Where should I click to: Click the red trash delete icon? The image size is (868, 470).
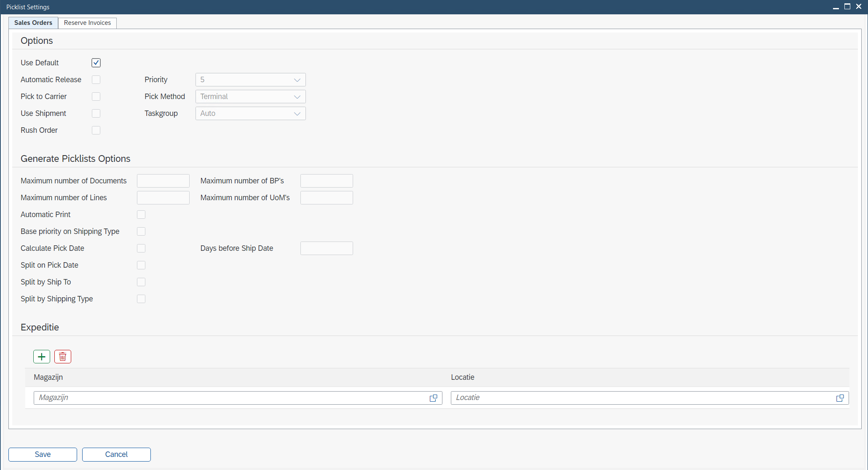pos(63,357)
